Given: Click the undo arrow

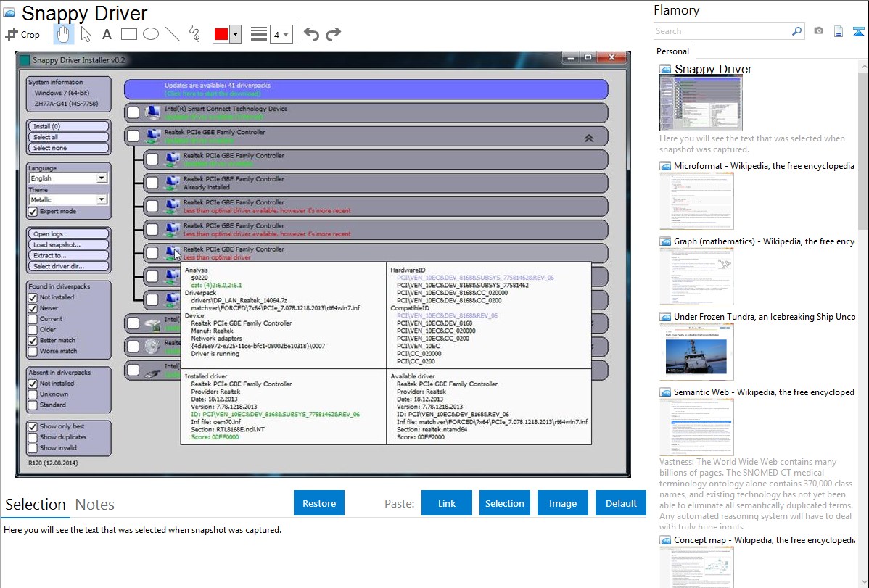Looking at the screenshot, I should pos(311,34).
